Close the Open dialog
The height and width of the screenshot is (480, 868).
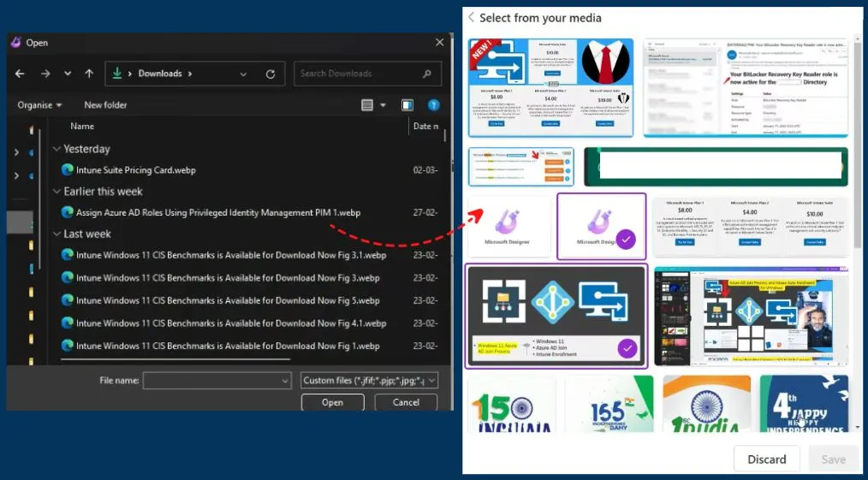(x=439, y=43)
